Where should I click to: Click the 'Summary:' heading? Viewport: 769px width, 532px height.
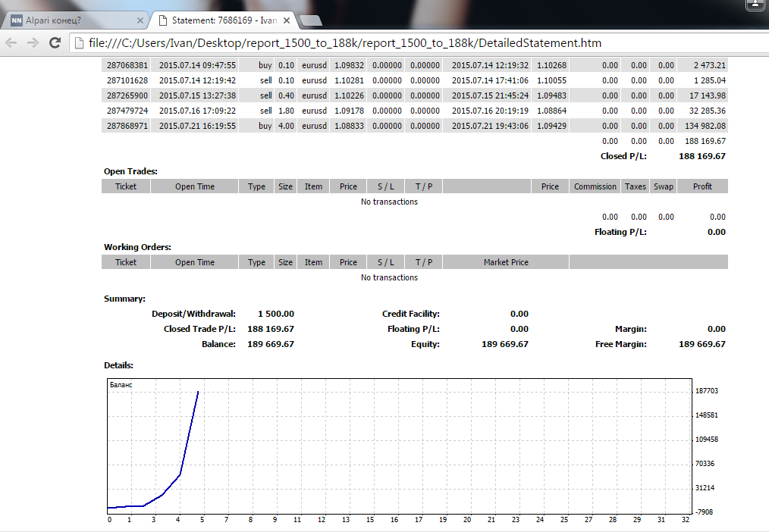[124, 299]
